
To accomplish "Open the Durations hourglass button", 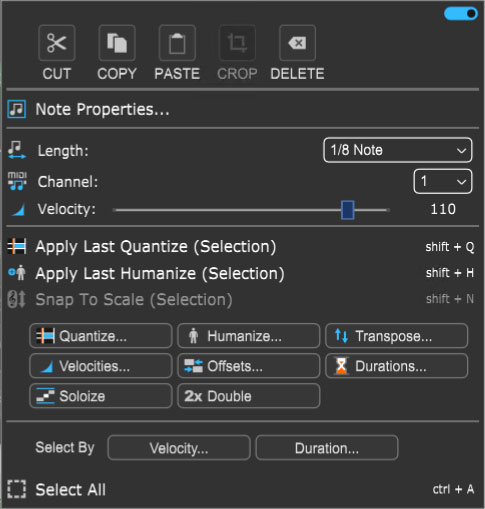I will pyautogui.click(x=396, y=366).
